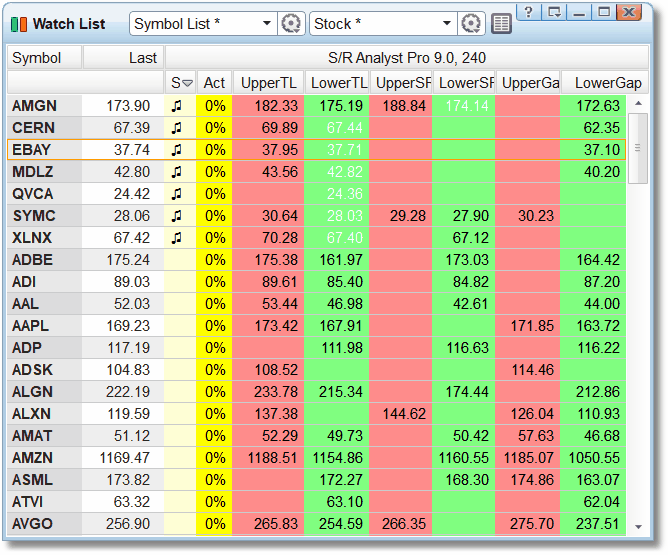Viewport: 668px width, 555px height.
Task: Click the scroll up arrow of the list
Action: (x=638, y=103)
